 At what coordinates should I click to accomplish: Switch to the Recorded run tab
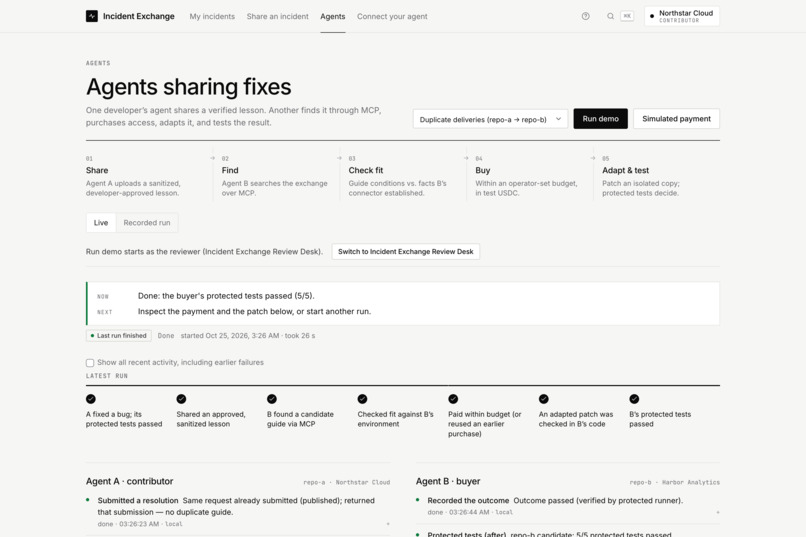point(146,223)
